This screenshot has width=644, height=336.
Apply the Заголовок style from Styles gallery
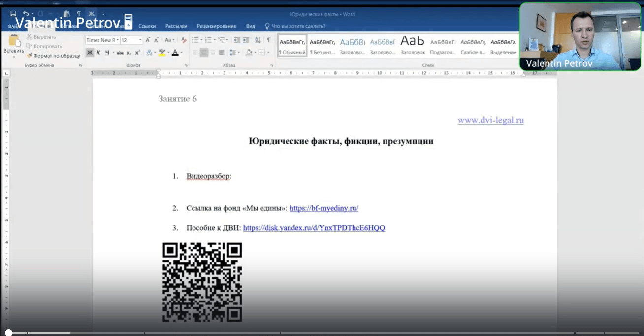pyautogui.click(x=413, y=43)
